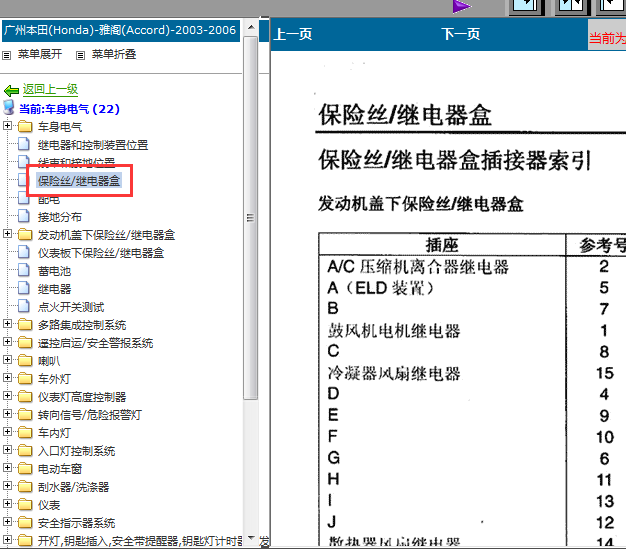Image resolution: width=626 pixels, height=549 pixels.
Task: Select the 保险丝/继电器盒 tree entry
Action: coord(79,181)
